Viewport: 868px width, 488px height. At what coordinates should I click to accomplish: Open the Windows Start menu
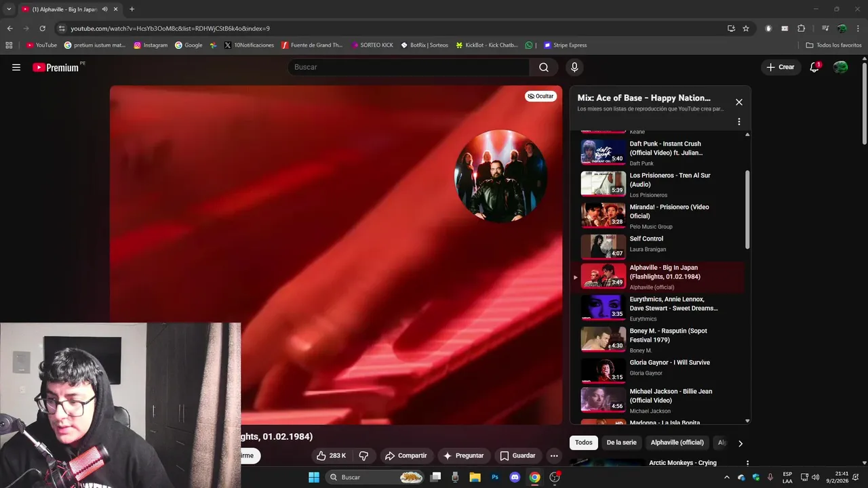314,477
